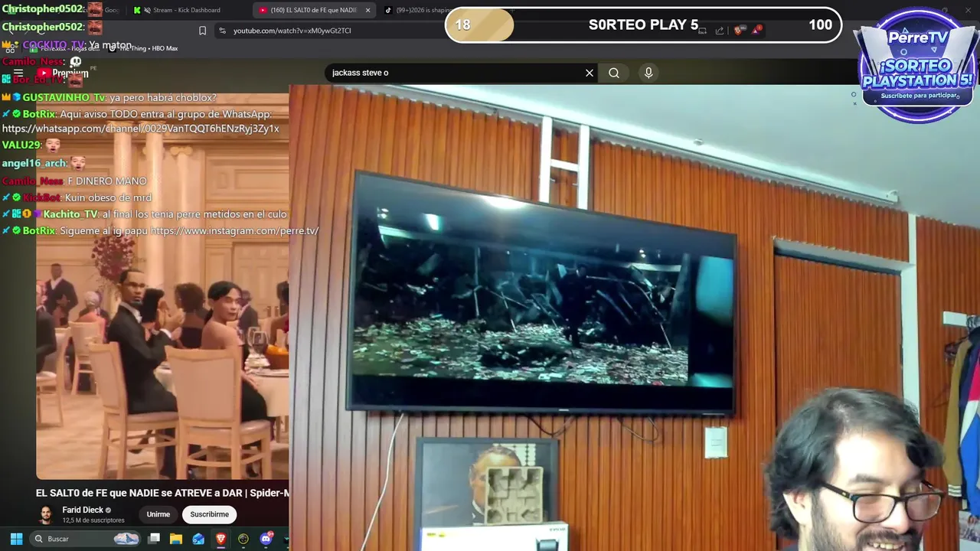Click the Unirme join button

158,514
